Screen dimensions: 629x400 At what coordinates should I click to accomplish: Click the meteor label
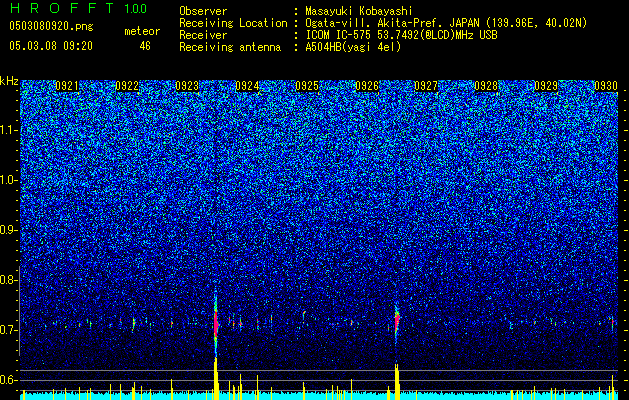142,31
